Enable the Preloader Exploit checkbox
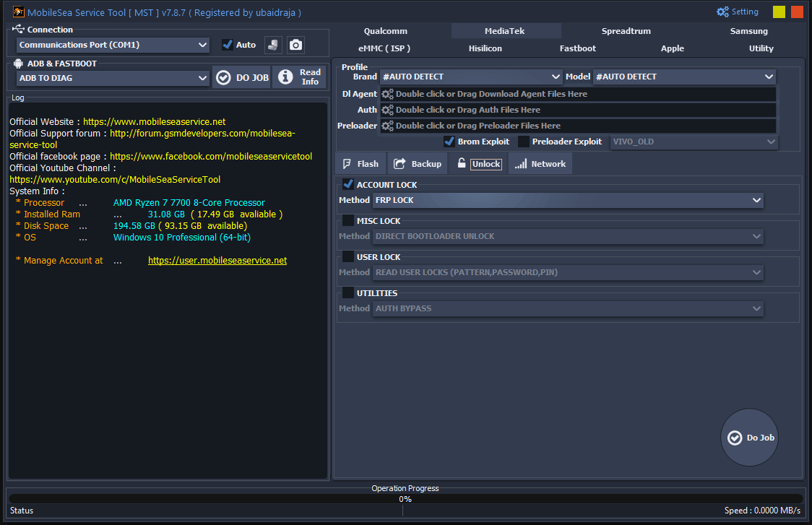812x525 pixels. click(523, 141)
